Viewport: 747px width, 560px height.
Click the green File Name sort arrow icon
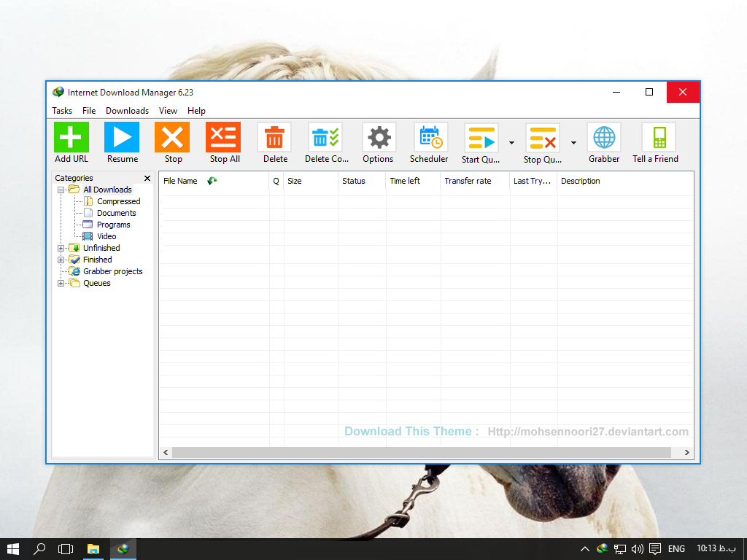point(212,181)
